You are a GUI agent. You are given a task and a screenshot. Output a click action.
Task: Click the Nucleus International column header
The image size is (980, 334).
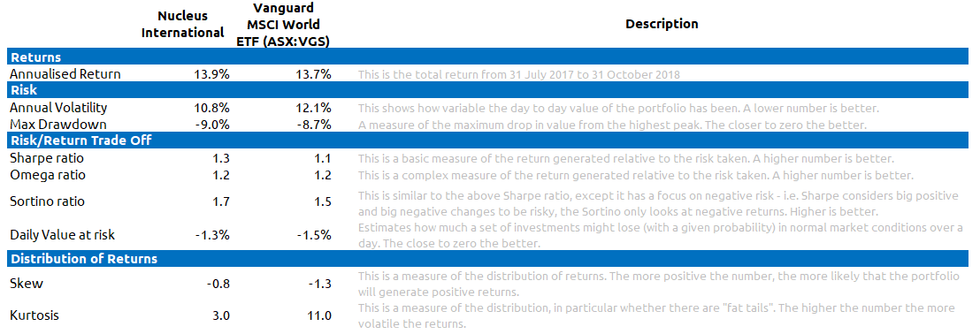(x=182, y=25)
